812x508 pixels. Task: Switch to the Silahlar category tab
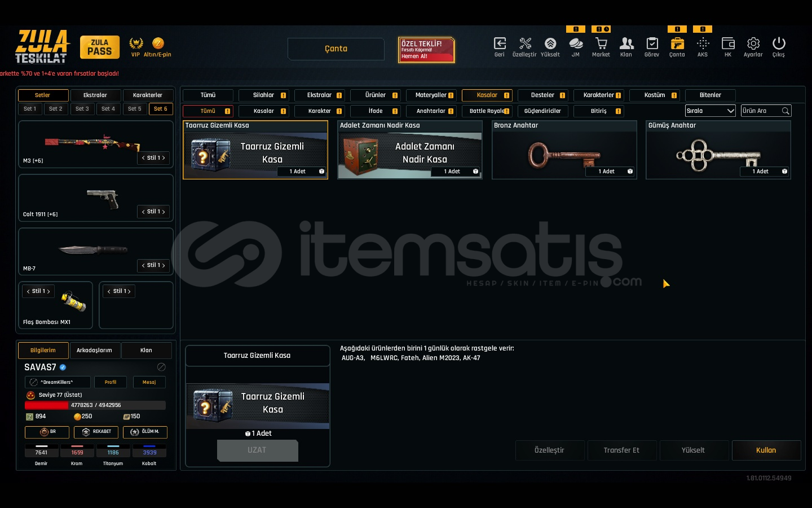click(263, 95)
